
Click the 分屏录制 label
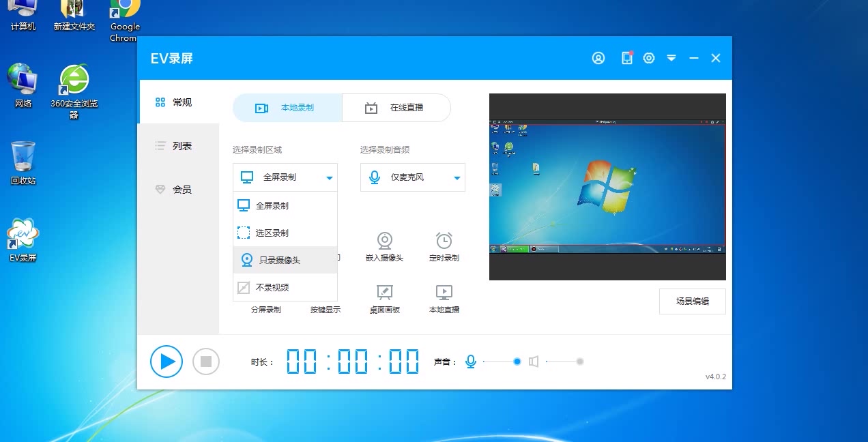pos(266,310)
